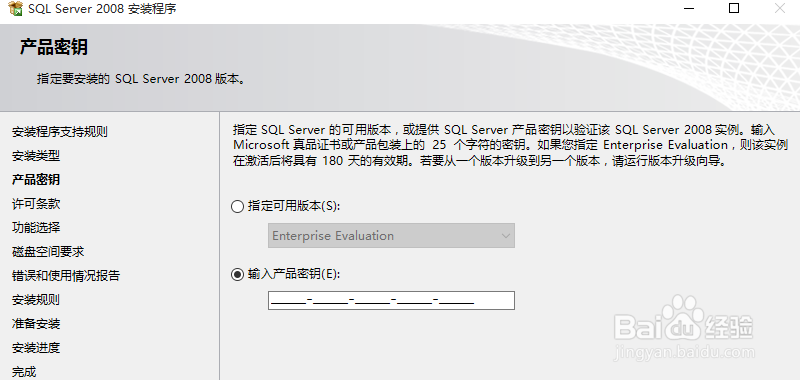The width and height of the screenshot is (800, 380).
Task: Click 磁盘空间要求 in the step list
Action: click(x=48, y=251)
